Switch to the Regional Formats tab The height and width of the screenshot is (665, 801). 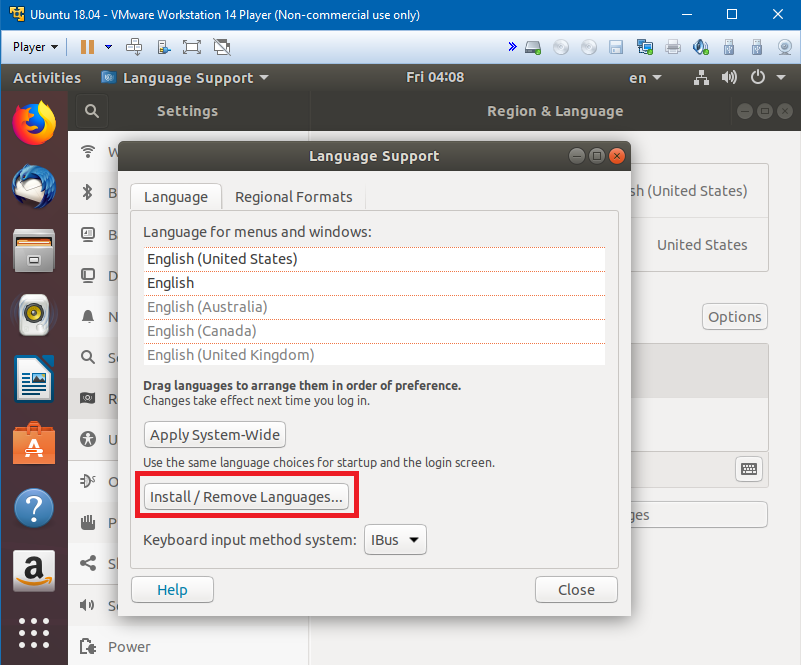294,197
